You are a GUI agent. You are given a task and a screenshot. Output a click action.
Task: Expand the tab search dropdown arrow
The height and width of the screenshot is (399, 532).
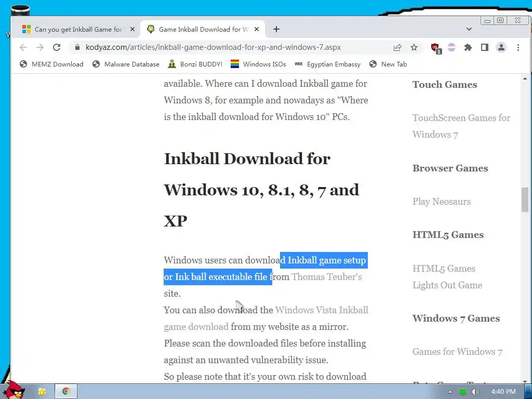(469, 29)
